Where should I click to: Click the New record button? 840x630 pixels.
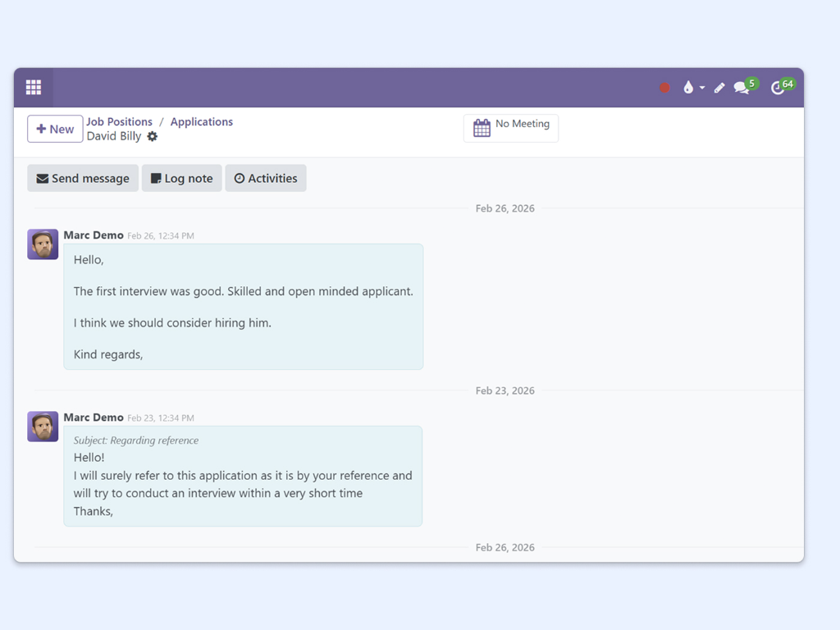[55, 129]
